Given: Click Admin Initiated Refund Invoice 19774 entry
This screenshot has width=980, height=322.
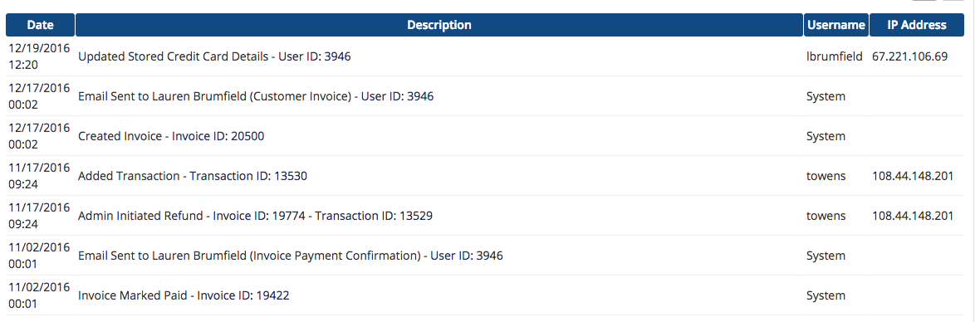Looking at the screenshot, I should tap(255, 216).
